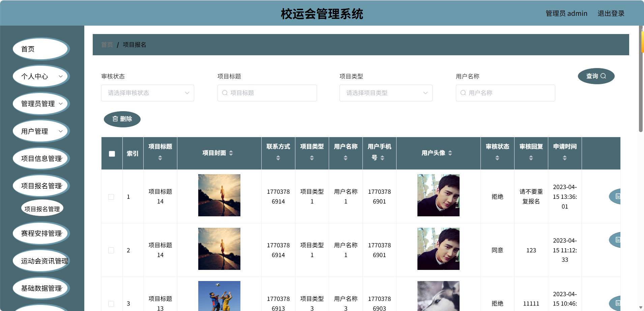Expand the 用户管理 sidebar menu

[x=41, y=131]
